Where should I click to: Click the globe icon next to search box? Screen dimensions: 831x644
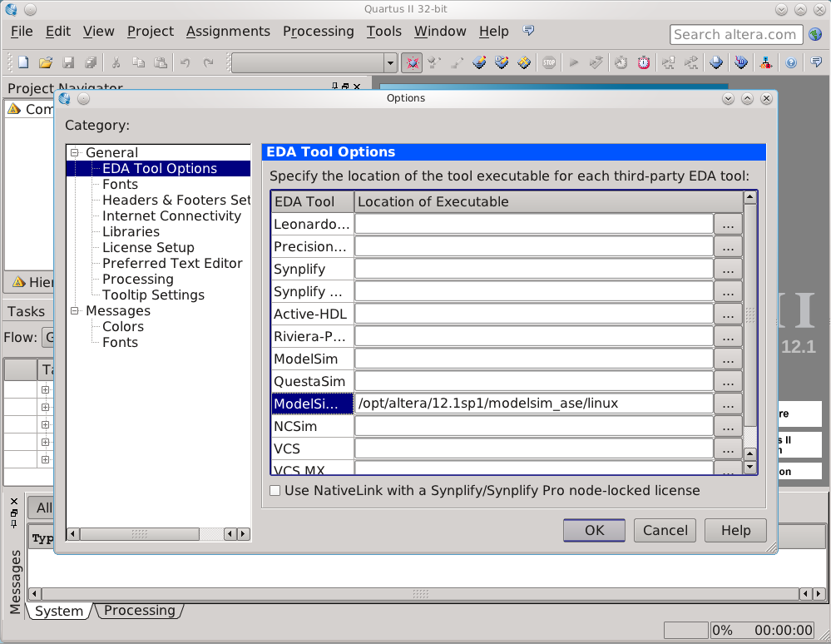815,34
